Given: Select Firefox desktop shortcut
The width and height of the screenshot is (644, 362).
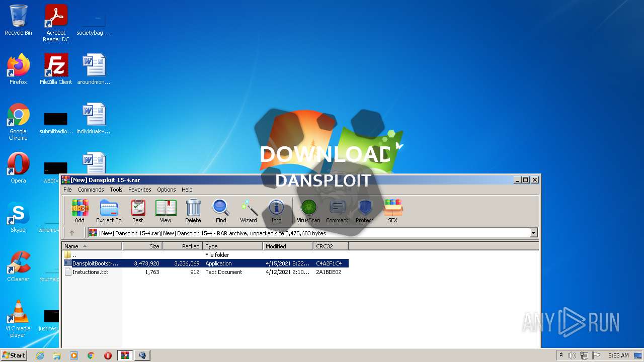Looking at the screenshot, I should click(18, 69).
